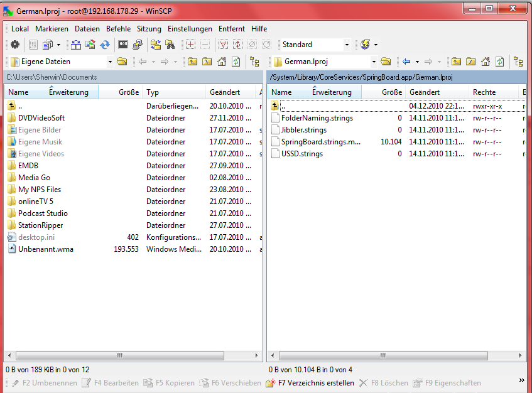This screenshot has height=393, width=532.
Task: Click the remote panel horizontal scrollbar
Action: (x=383, y=355)
